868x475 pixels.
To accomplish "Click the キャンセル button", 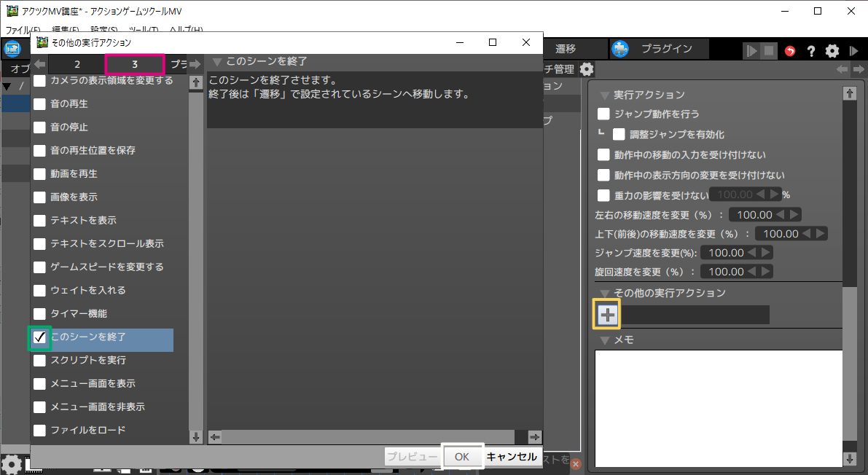I will coord(512,457).
